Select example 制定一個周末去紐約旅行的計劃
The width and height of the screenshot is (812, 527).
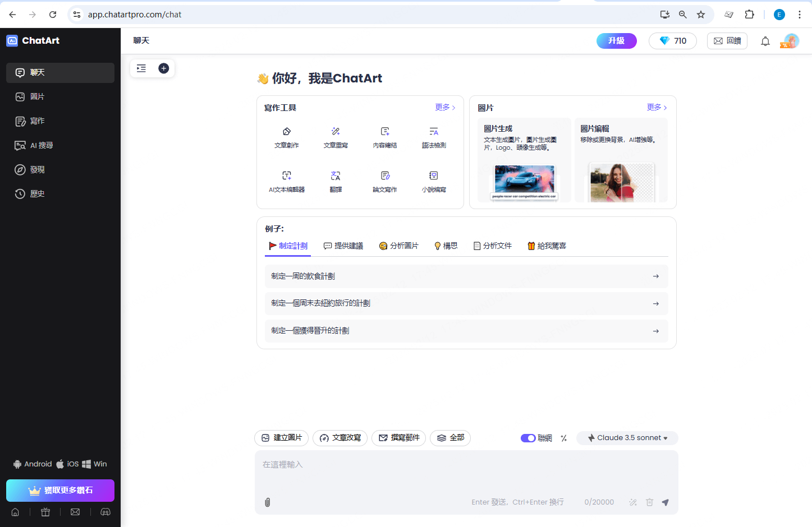pyautogui.click(x=466, y=303)
